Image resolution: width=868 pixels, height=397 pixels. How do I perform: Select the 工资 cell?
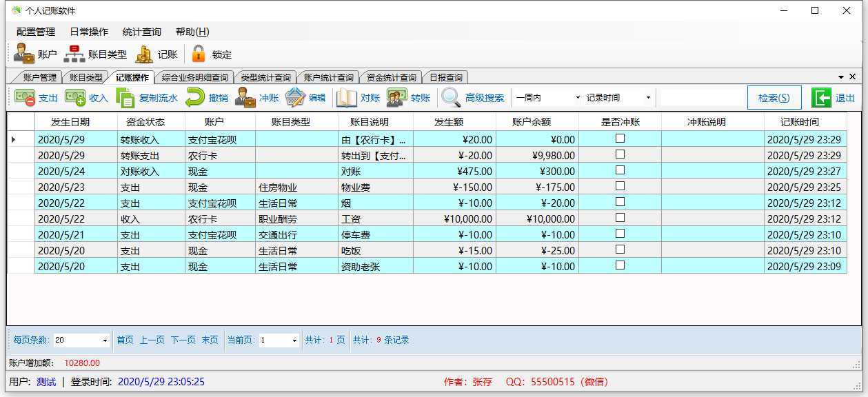pyautogui.click(x=376, y=218)
